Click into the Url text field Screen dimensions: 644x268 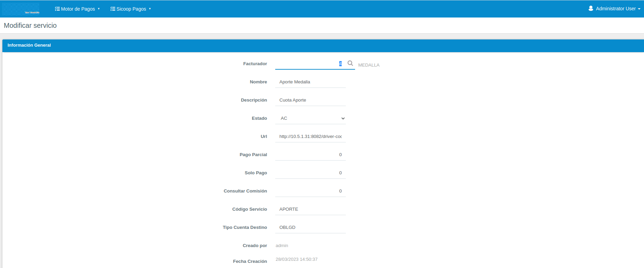[x=310, y=137]
